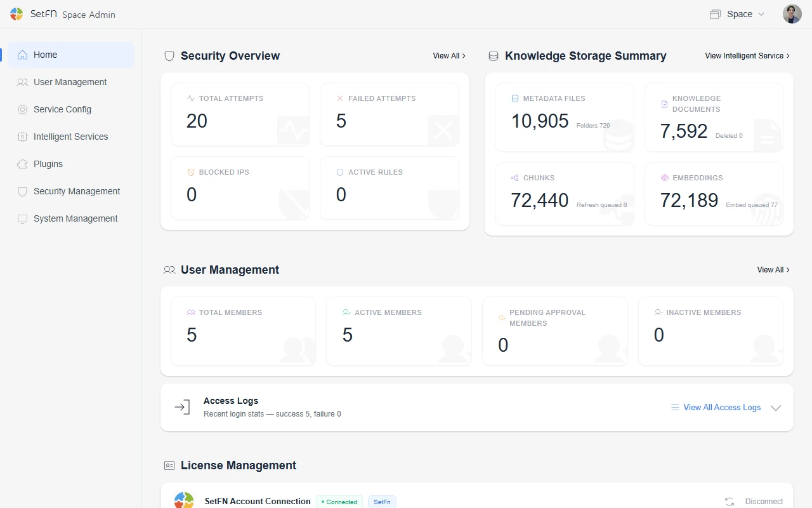Open Service Config sidebar item

(71, 109)
